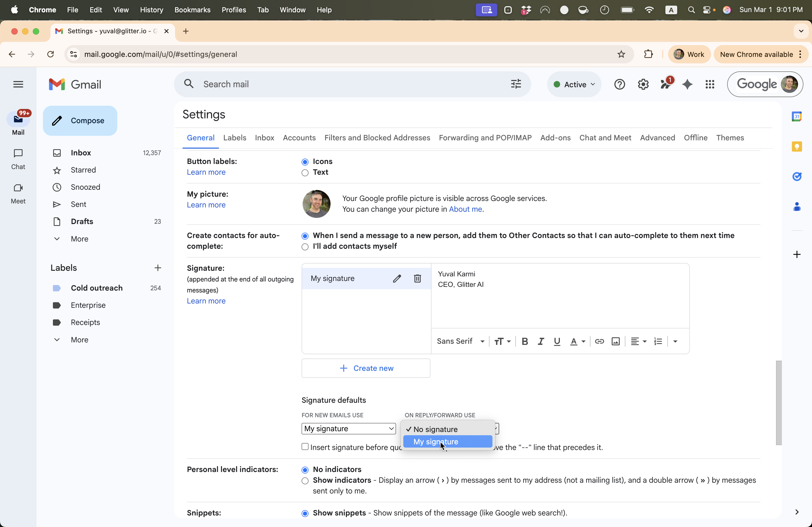Image resolution: width=812 pixels, height=527 pixels.
Task: Delete My signature using the trash icon
Action: [417, 279]
